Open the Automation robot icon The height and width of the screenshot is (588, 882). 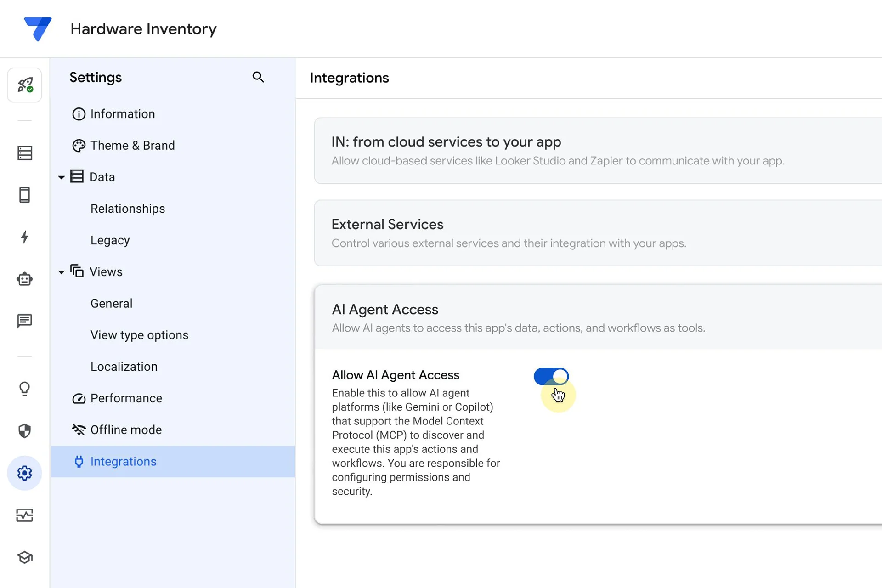25,279
